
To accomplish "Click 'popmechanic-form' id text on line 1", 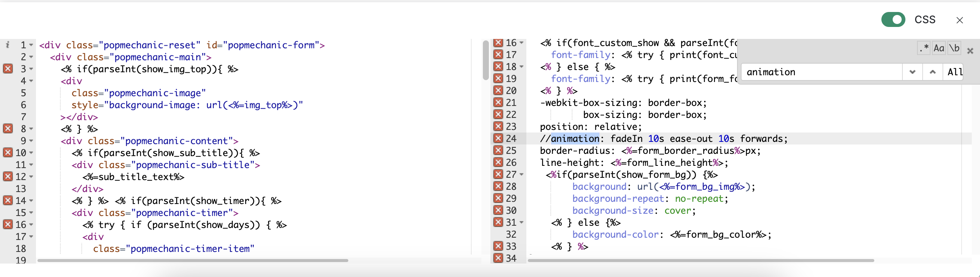I will [271, 45].
